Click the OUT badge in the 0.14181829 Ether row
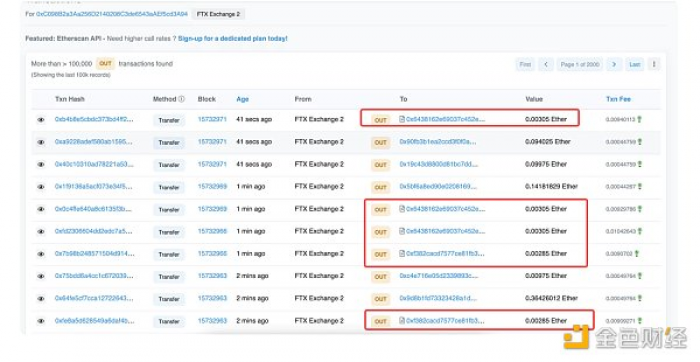 click(x=380, y=187)
